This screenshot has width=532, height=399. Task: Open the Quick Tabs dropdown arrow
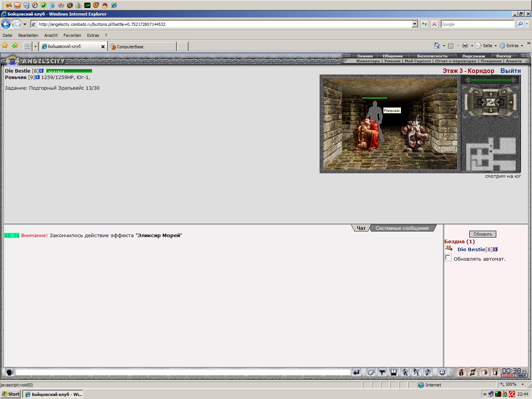[x=35, y=46]
